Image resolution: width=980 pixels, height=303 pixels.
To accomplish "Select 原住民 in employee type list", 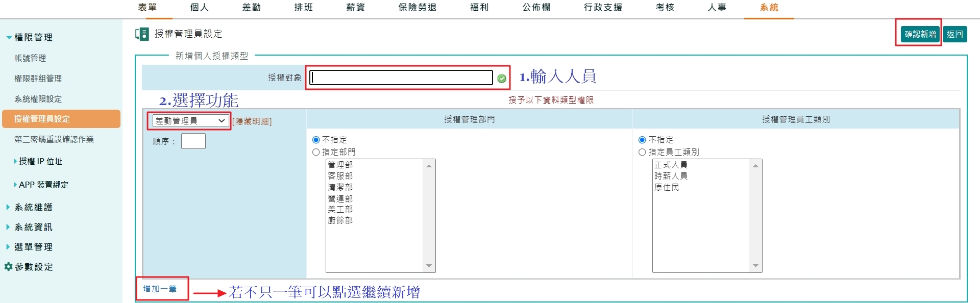I will click(667, 187).
